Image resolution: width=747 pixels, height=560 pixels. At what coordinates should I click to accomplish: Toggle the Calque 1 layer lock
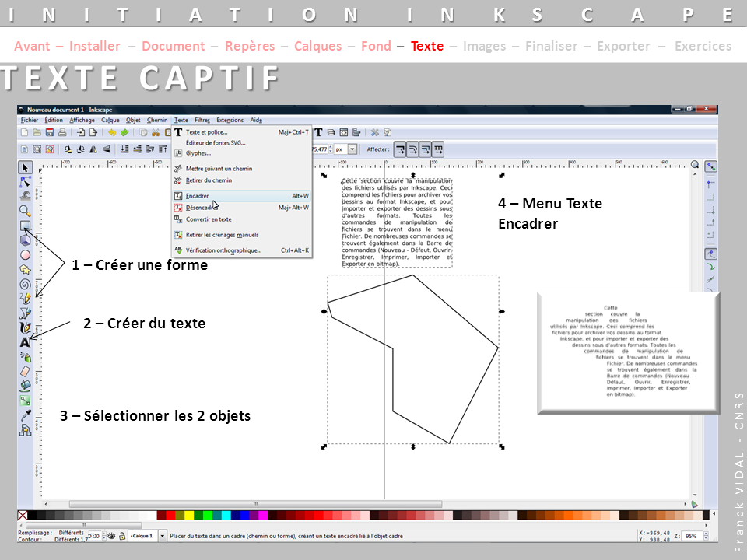[x=122, y=536]
